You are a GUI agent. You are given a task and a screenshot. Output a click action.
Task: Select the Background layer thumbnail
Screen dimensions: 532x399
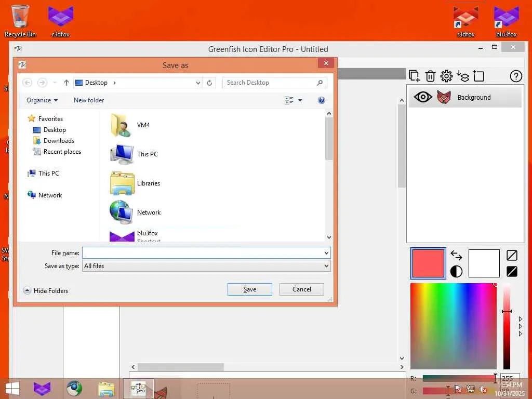pos(444,97)
